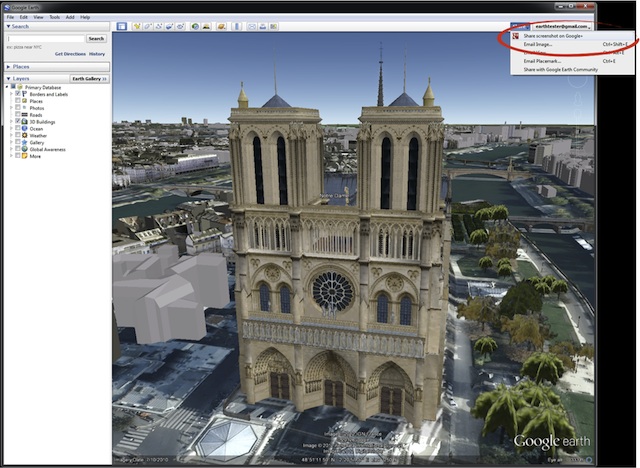Open the View menu

38,17
